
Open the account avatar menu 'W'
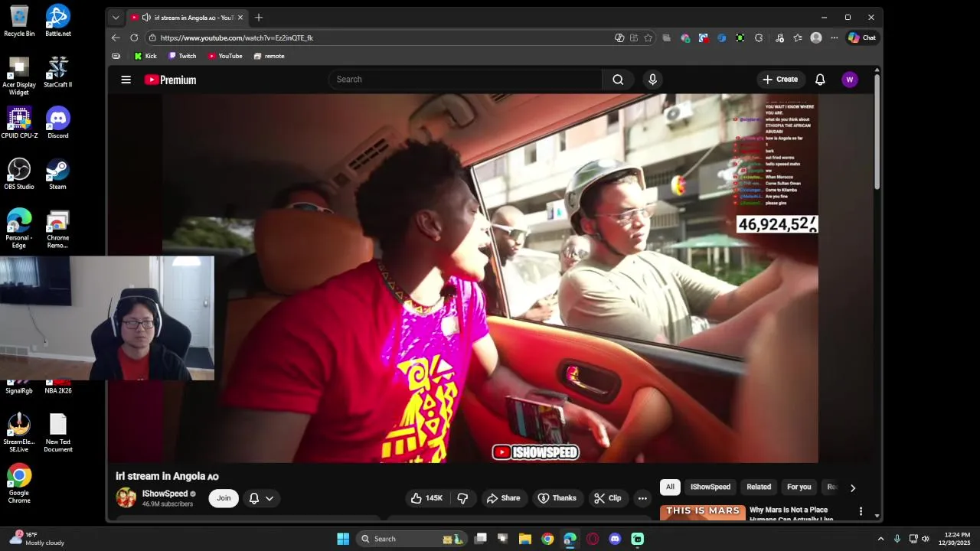[x=849, y=80]
